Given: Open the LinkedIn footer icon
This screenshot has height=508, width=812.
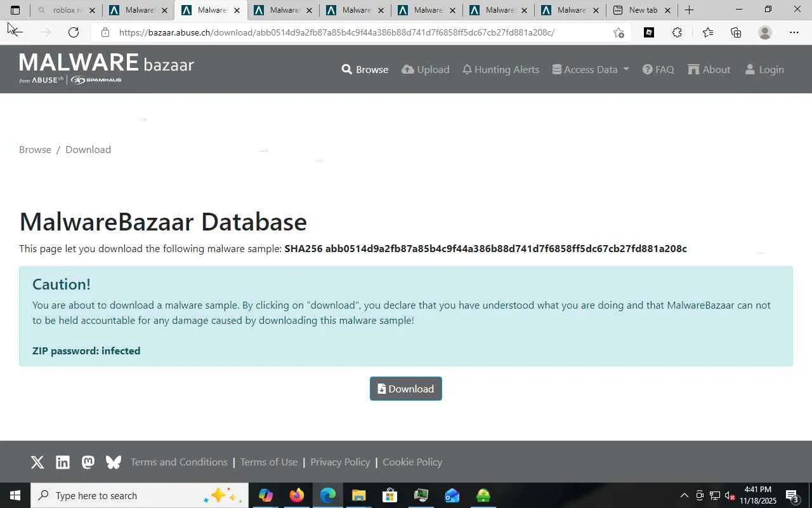Looking at the screenshot, I should [63, 462].
